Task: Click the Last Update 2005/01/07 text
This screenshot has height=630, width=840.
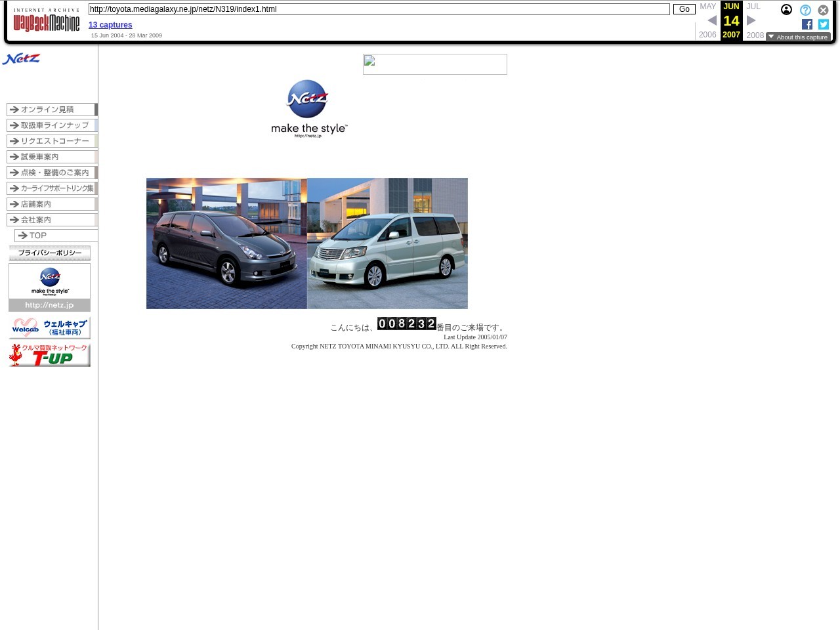Action: click(x=475, y=337)
